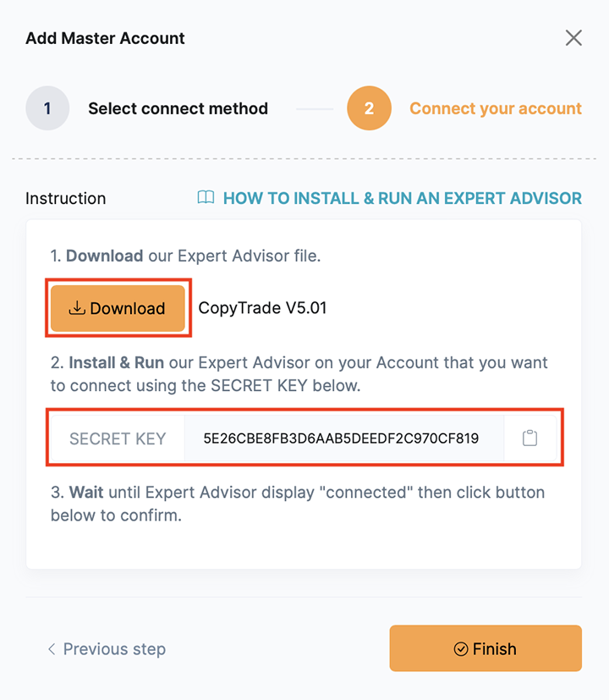The image size is (609, 700).
Task: Click the Add Master Account title
Action: point(105,38)
